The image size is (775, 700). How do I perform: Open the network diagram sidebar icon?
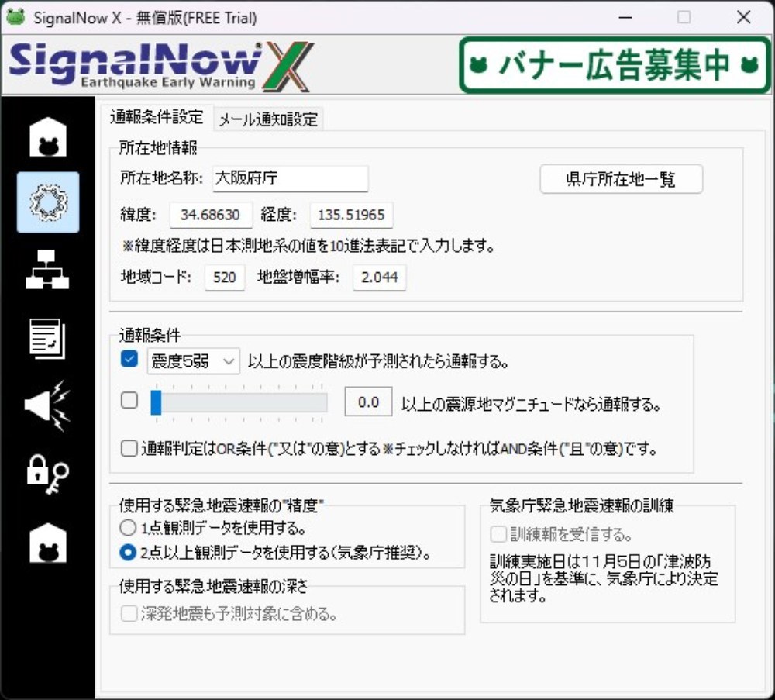pos(47,270)
